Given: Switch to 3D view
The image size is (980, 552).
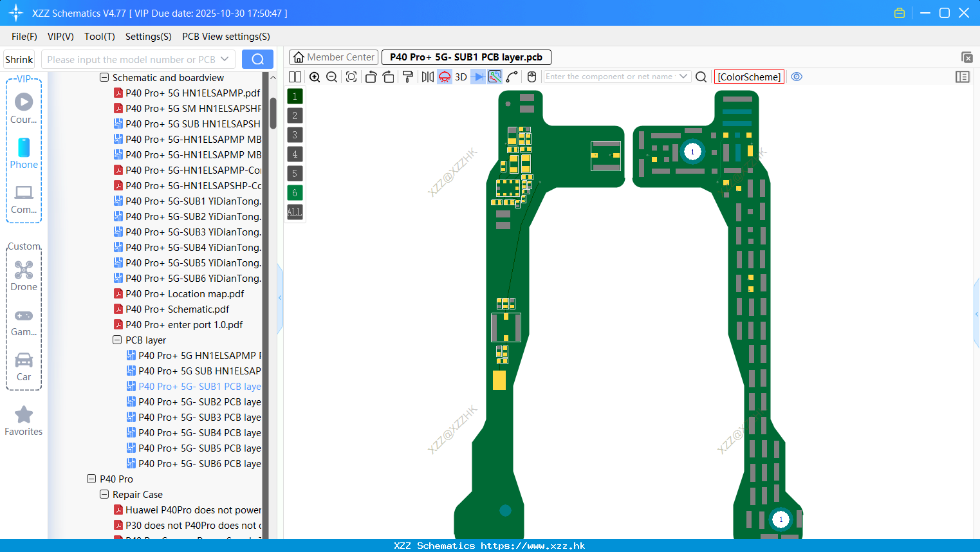Looking at the screenshot, I should (x=461, y=77).
